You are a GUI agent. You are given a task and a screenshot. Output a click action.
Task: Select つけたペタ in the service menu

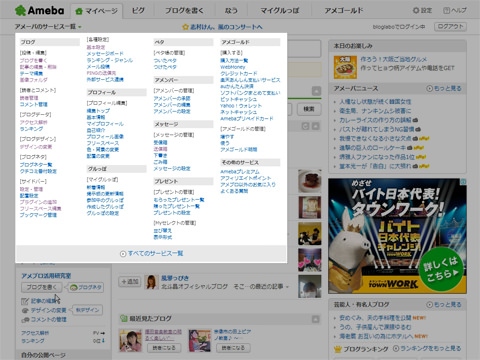coord(165,67)
